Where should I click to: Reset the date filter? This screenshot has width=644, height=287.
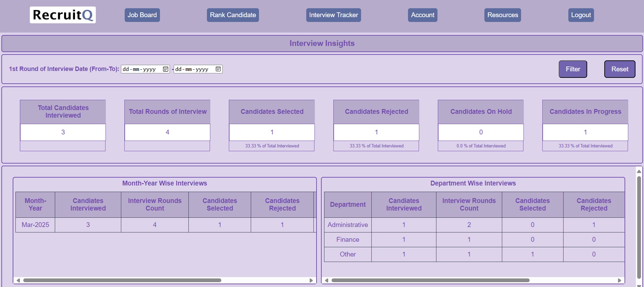pos(620,69)
